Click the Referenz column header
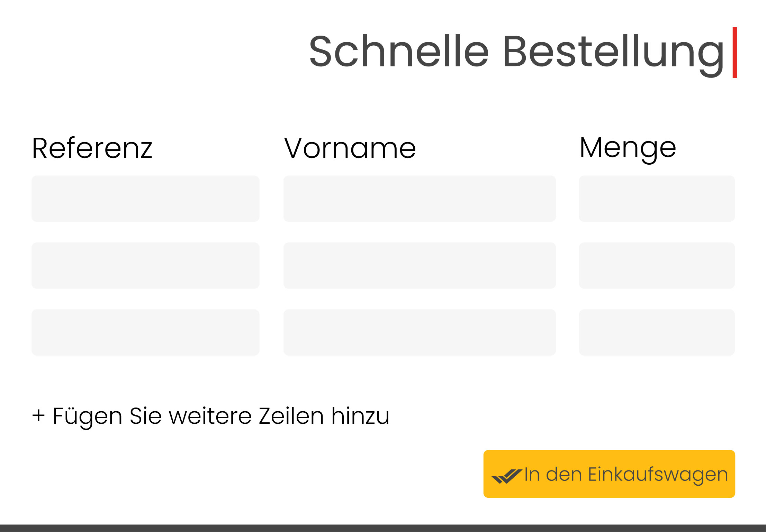The width and height of the screenshot is (766, 532). pyautogui.click(x=92, y=148)
